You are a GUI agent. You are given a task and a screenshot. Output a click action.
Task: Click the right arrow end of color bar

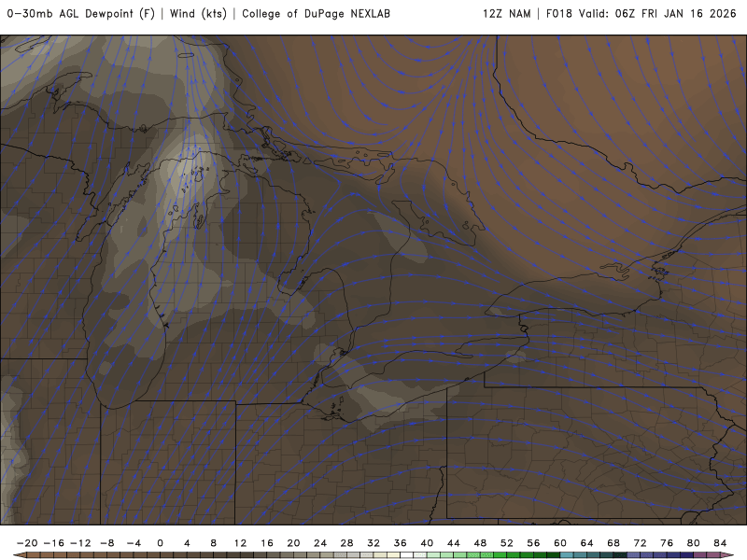(727, 555)
